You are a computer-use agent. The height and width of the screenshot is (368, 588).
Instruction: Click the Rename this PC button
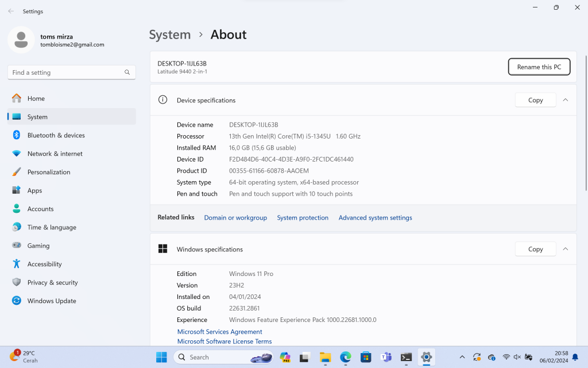539,67
